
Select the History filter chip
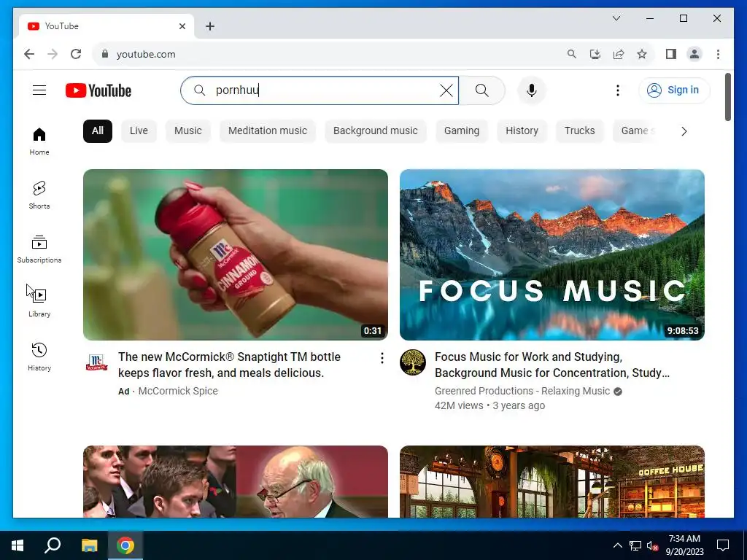point(522,131)
